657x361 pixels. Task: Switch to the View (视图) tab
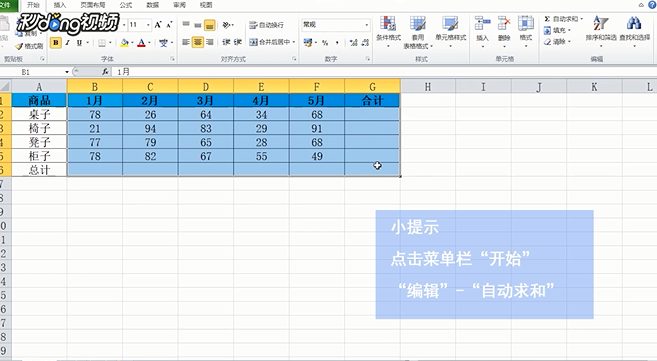[x=206, y=5]
